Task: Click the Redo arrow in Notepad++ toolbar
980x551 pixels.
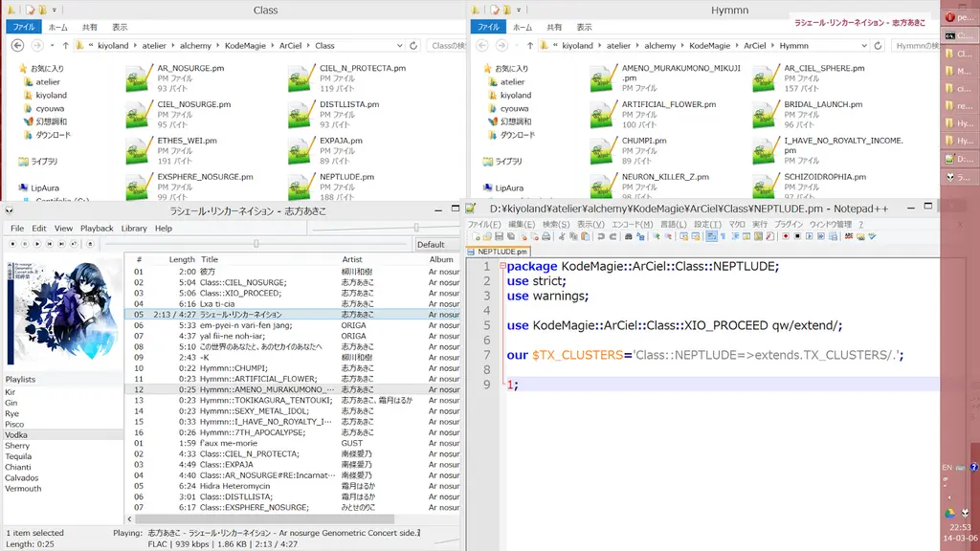Action: (x=613, y=237)
